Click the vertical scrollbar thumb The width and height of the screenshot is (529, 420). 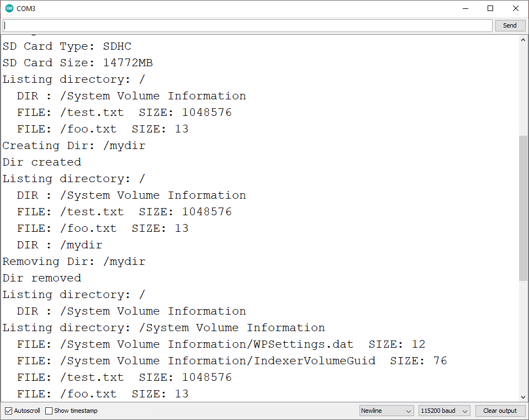(x=523, y=208)
